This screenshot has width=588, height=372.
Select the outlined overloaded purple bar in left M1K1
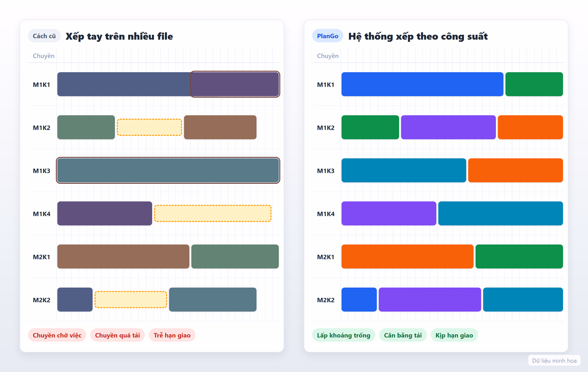coord(235,84)
